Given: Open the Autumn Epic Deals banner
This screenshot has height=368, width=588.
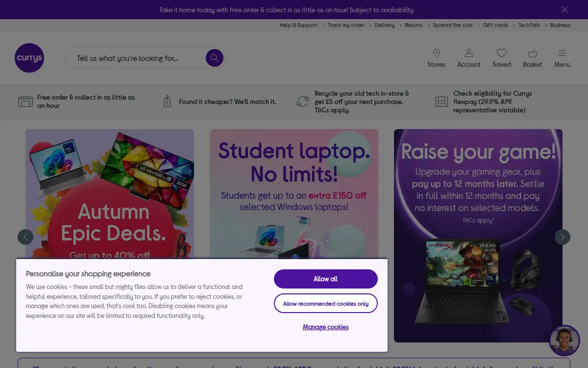Looking at the screenshot, I should click(x=110, y=193).
